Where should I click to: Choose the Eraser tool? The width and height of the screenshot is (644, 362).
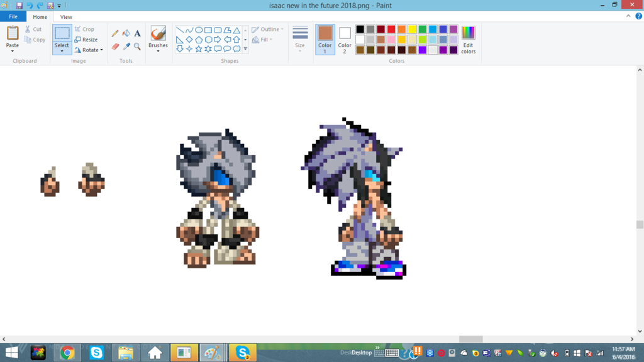coord(115,47)
